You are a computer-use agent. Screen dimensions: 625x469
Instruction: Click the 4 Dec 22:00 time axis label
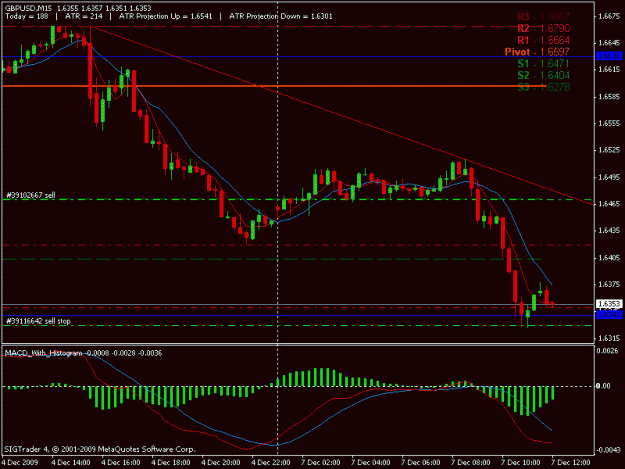click(271, 462)
